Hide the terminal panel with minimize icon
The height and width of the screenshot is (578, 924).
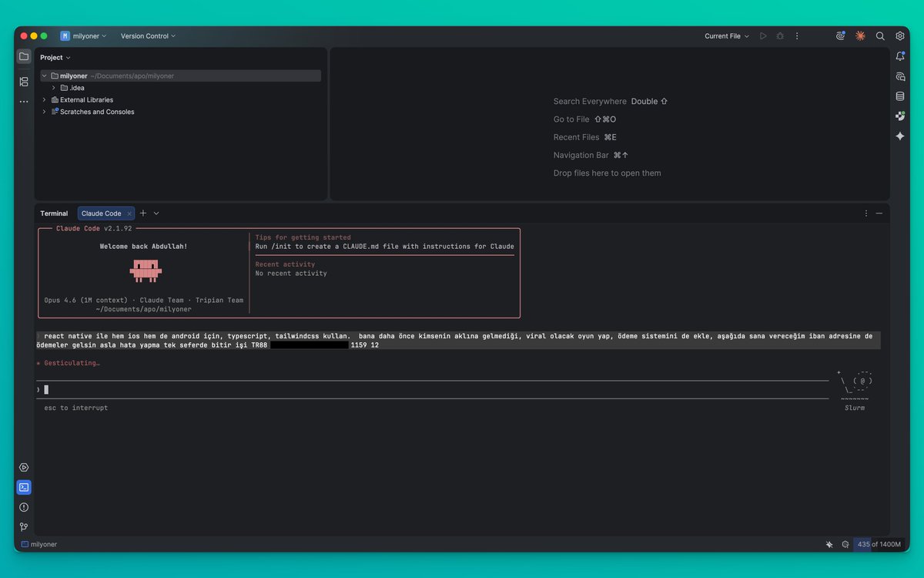[879, 213]
